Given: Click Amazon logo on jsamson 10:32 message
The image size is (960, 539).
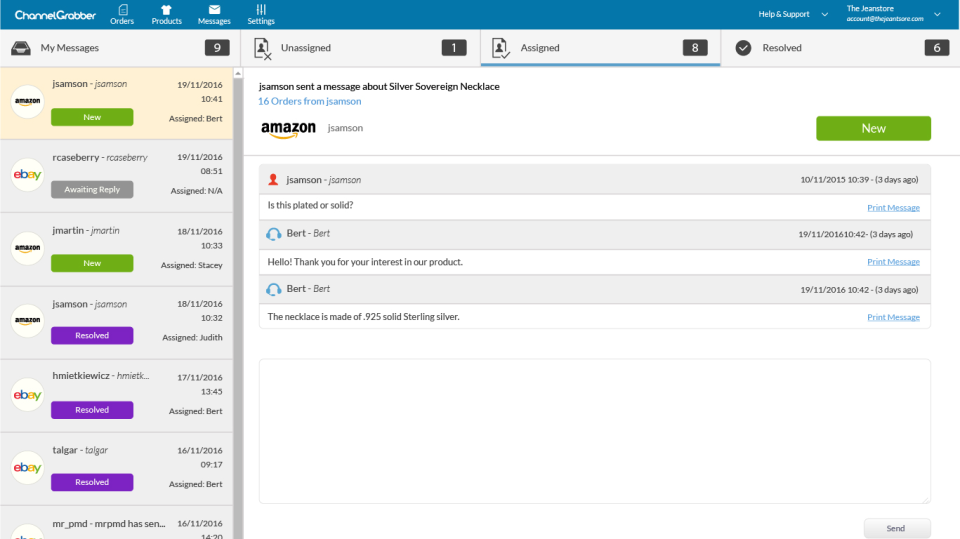Looking at the screenshot, I should [28, 320].
